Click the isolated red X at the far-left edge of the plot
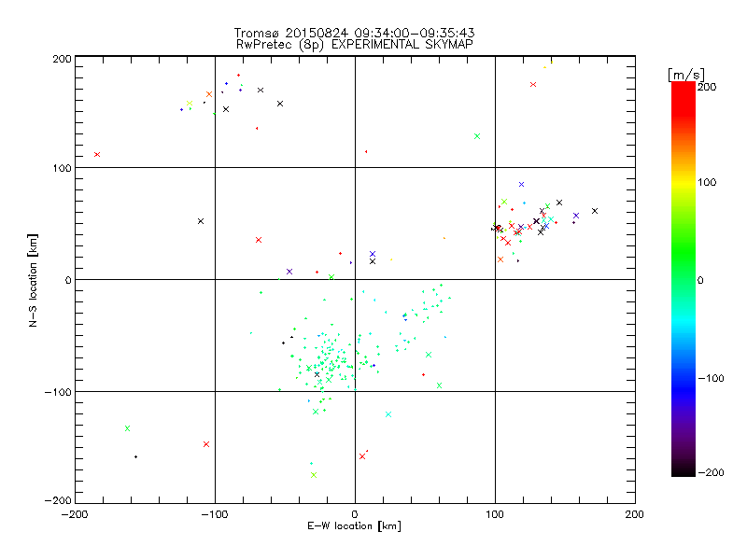Screen dimensions: 747x560 point(97,155)
